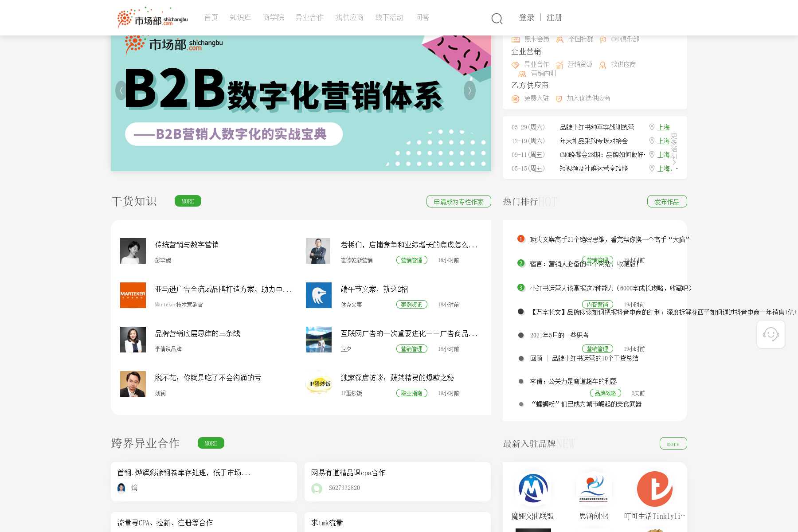798x532 pixels.
Task: Open article 传统营销与数字营销
Action: pyautogui.click(x=187, y=245)
